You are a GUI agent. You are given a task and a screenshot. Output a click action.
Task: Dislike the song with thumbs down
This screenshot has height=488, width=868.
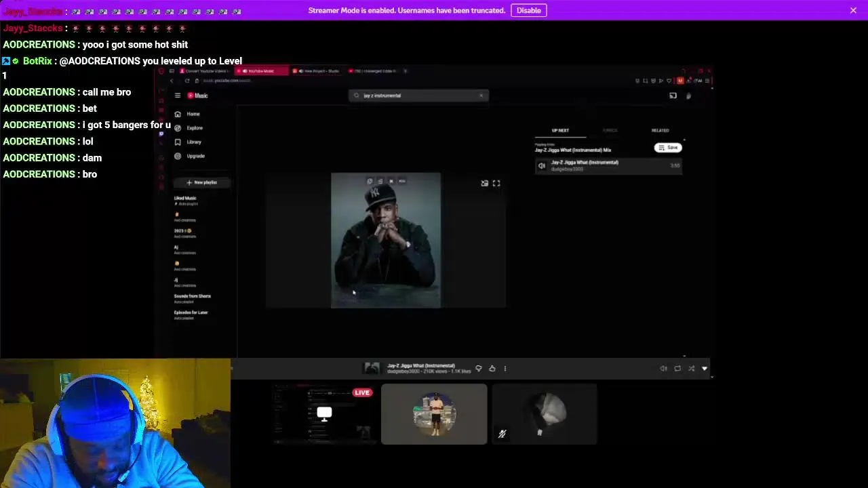pyautogui.click(x=479, y=369)
